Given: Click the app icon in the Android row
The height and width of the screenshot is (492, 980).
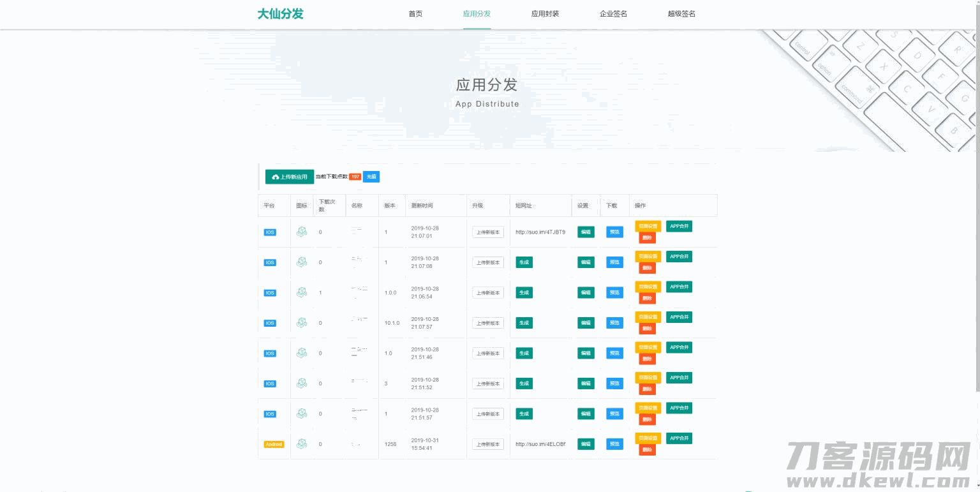Looking at the screenshot, I should pos(302,444).
